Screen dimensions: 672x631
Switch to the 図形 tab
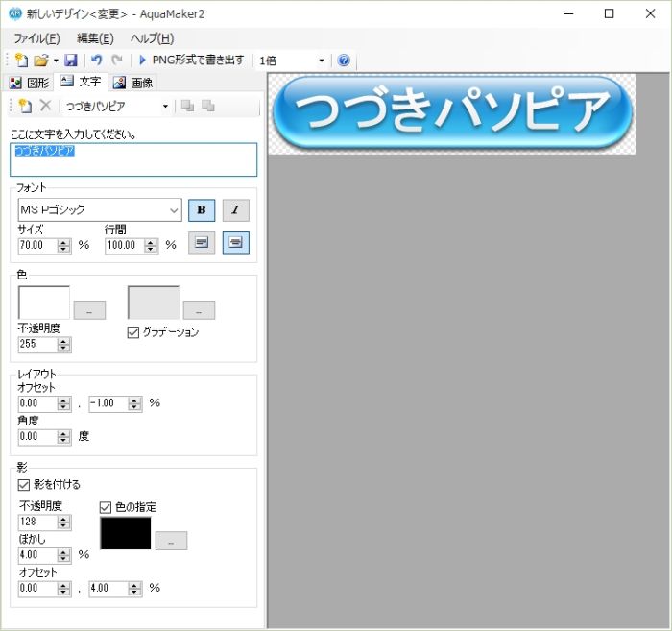point(29,83)
